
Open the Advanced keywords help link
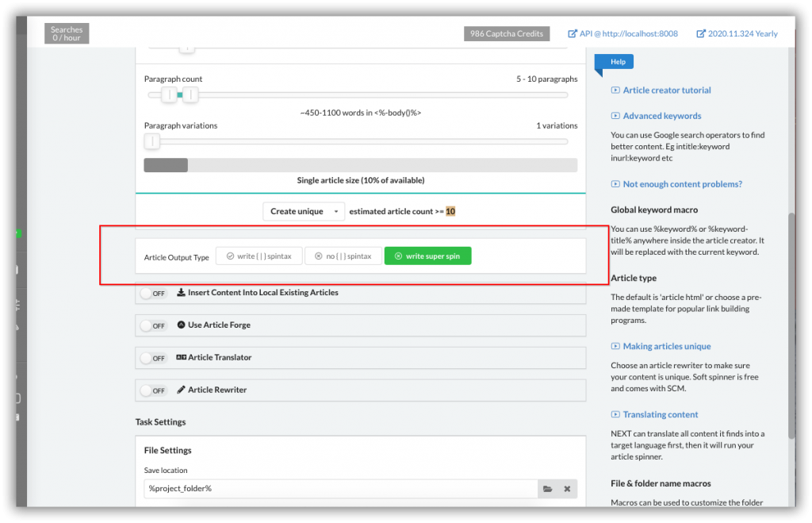tap(662, 116)
